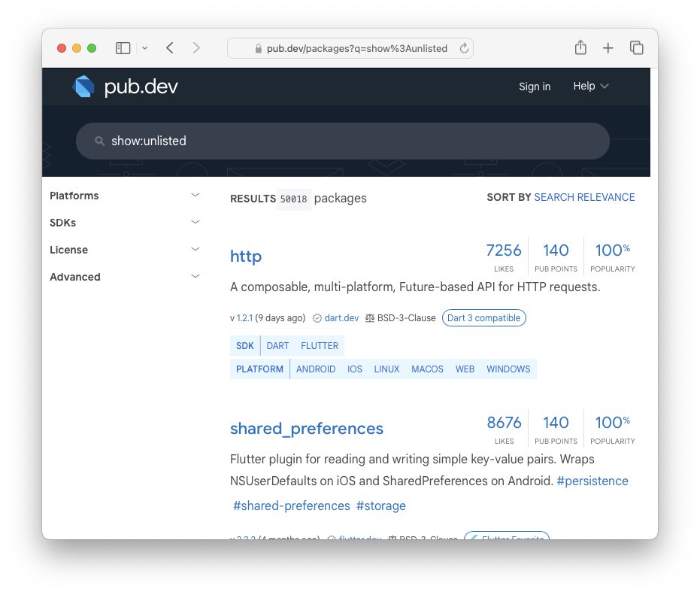Go forward with the browser forward arrow
The height and width of the screenshot is (595, 700).
tap(196, 48)
